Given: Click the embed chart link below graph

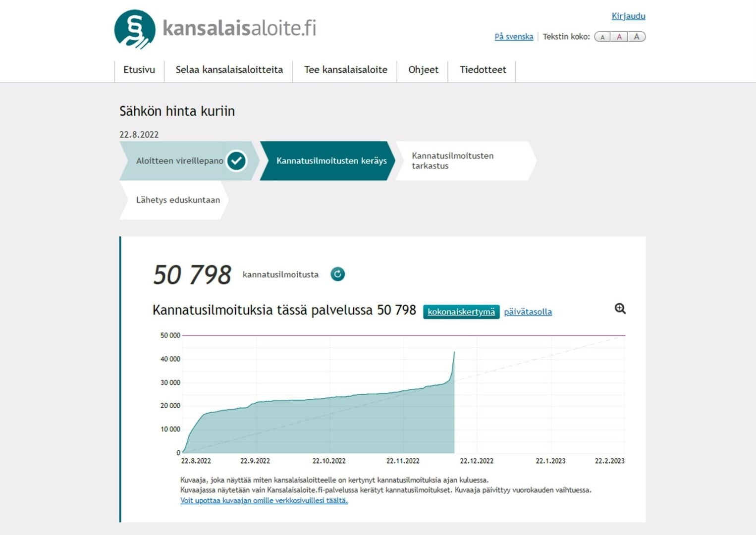Looking at the screenshot, I should (x=264, y=500).
